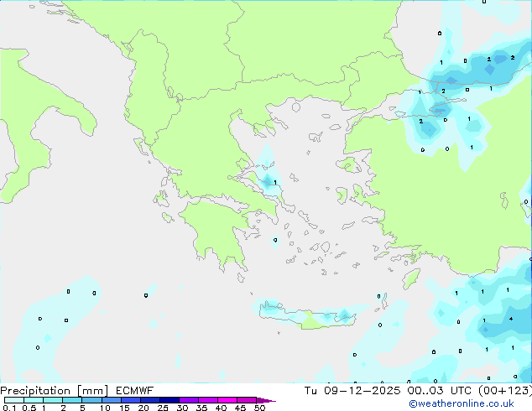The height and width of the screenshot is (411, 532).
Task: Click the island of Lesbos on the map
Action: click(348, 165)
